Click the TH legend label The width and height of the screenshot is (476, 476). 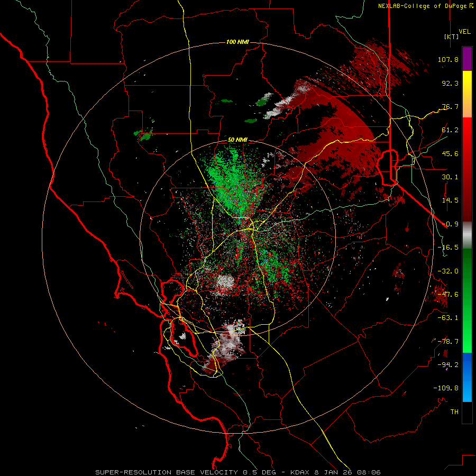pyautogui.click(x=454, y=412)
